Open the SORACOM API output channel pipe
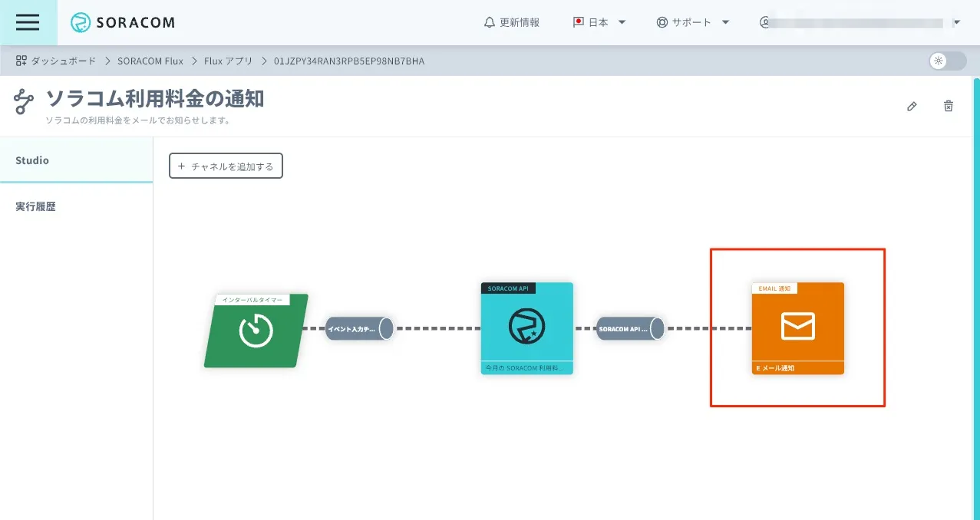The image size is (980, 520). click(630, 328)
